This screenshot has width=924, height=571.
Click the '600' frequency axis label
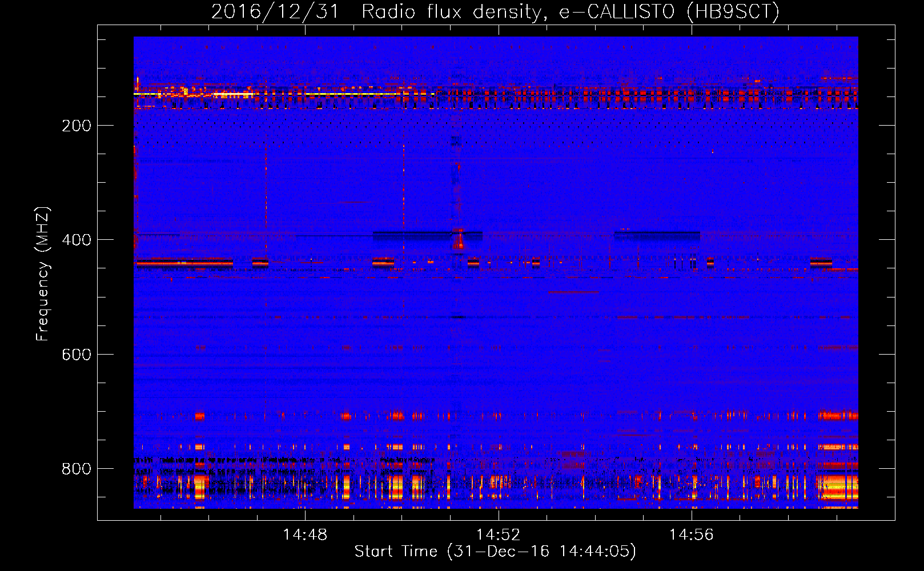(77, 355)
